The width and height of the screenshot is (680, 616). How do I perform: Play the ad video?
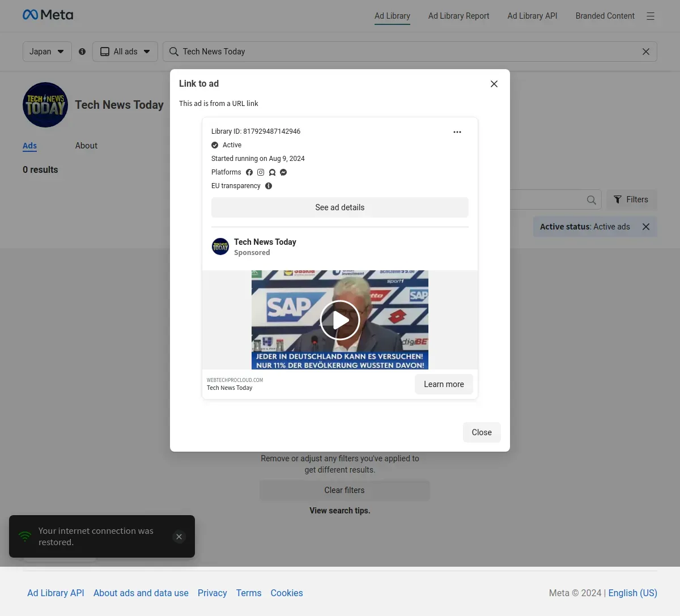pos(340,320)
